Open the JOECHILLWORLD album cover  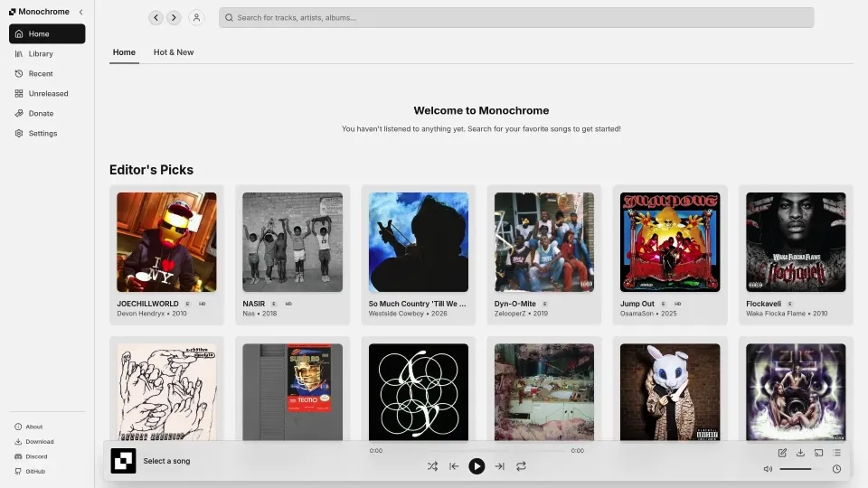(x=166, y=242)
